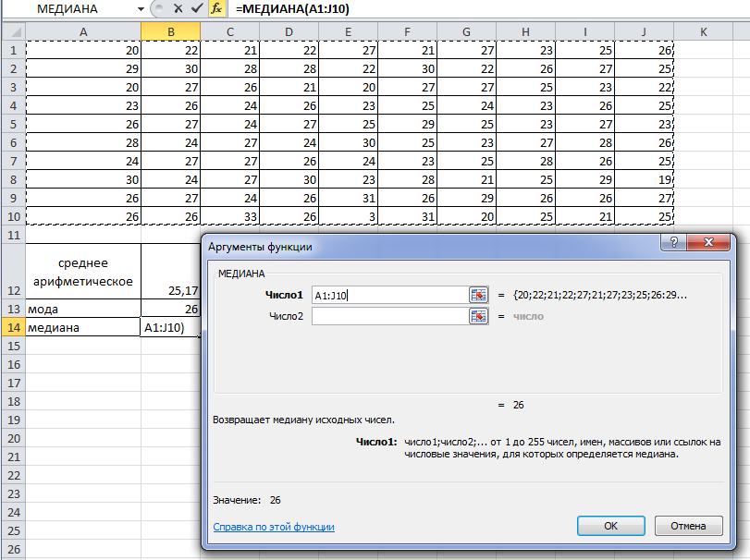750x560 pixels.
Task: Click cell C10 with value 33
Action: (229, 216)
